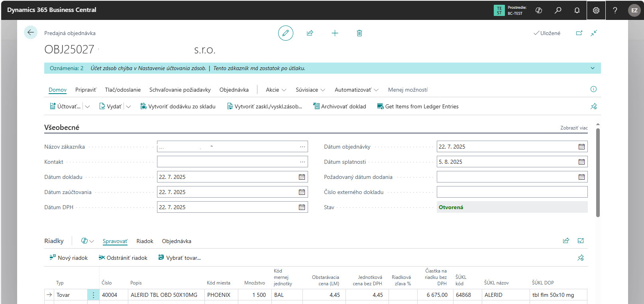Open the Settings gear icon
The width and height of the screenshot is (644, 304).
pos(596,10)
